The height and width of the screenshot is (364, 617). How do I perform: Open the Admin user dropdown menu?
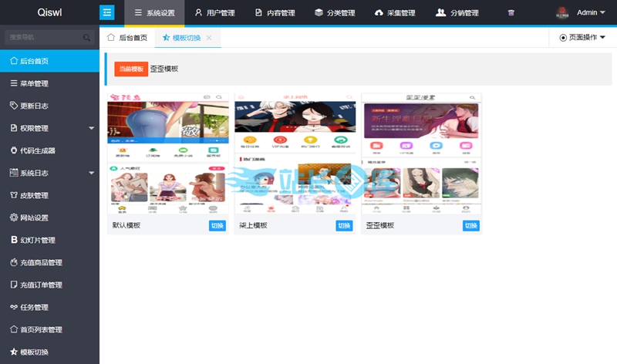(x=581, y=13)
